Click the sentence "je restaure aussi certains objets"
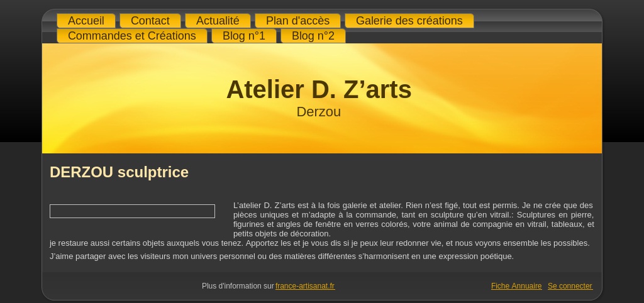This screenshot has height=303, width=644. click(x=319, y=243)
